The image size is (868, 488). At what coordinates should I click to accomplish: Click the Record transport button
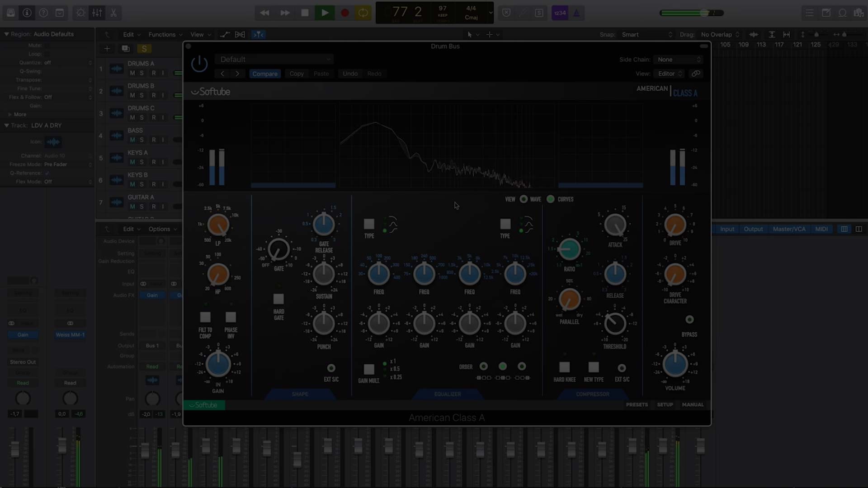click(x=344, y=13)
